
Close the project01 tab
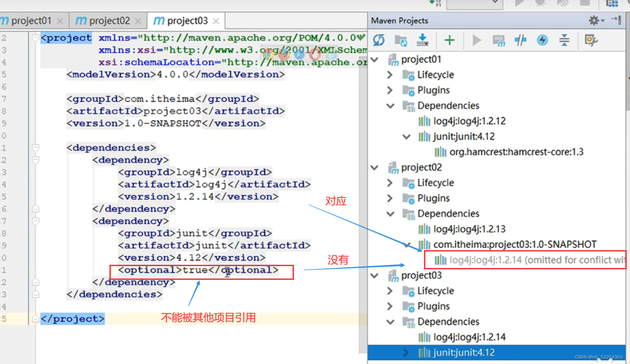tap(60, 21)
